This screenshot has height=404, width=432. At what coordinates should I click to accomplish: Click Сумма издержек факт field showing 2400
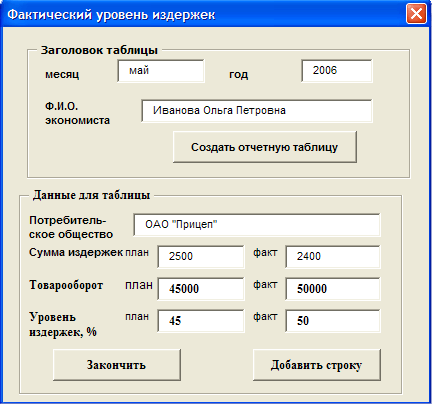(333, 257)
